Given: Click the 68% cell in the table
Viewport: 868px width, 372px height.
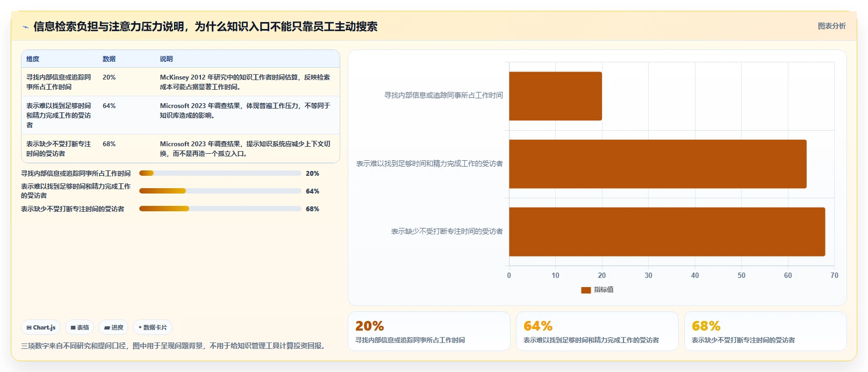Looking at the screenshot, I should (x=109, y=144).
